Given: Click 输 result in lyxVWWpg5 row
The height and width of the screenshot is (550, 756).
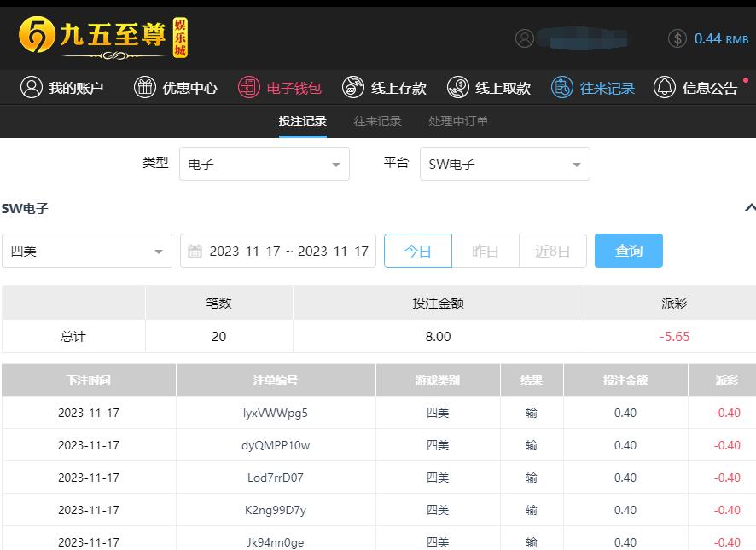Looking at the screenshot, I should pyautogui.click(x=532, y=413).
